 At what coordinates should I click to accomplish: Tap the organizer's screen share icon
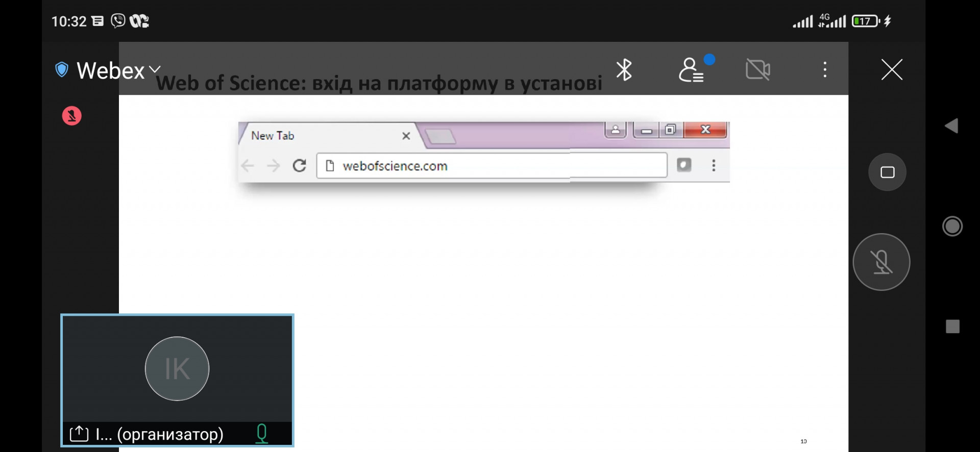click(79, 434)
